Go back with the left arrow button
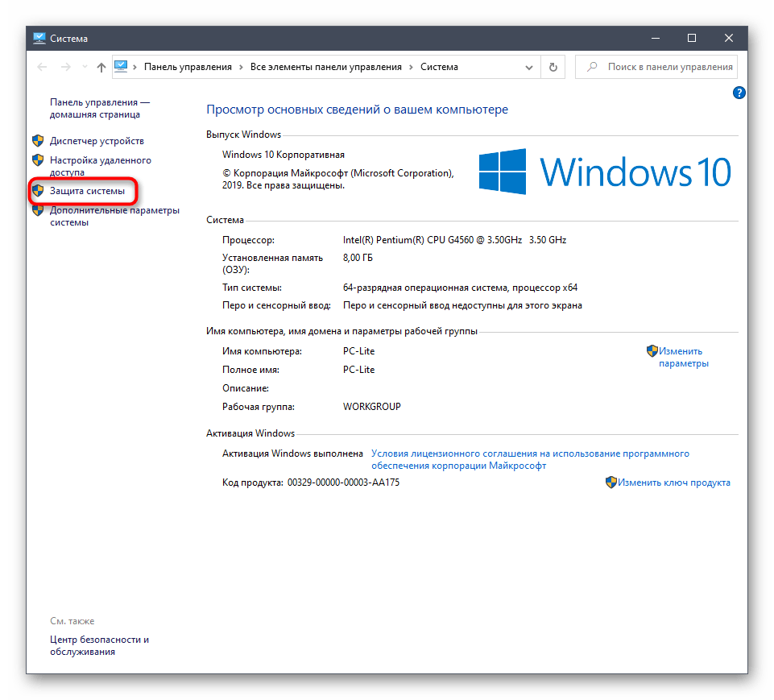The image size is (774, 700). (x=42, y=67)
